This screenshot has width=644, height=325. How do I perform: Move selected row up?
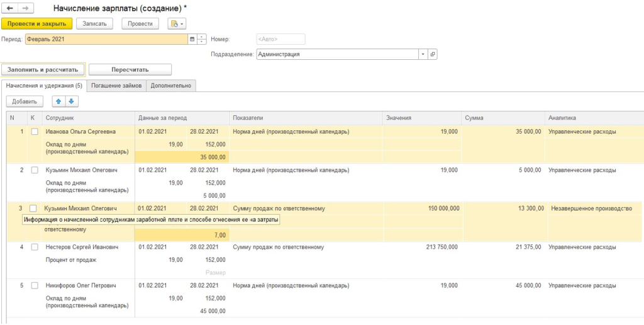pos(58,101)
